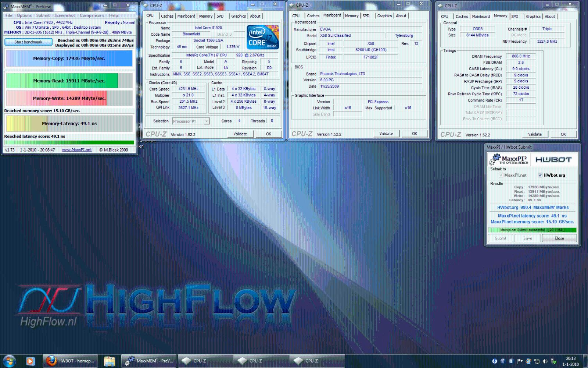Click Safely Remove Hardware tray icon

(x=553, y=361)
